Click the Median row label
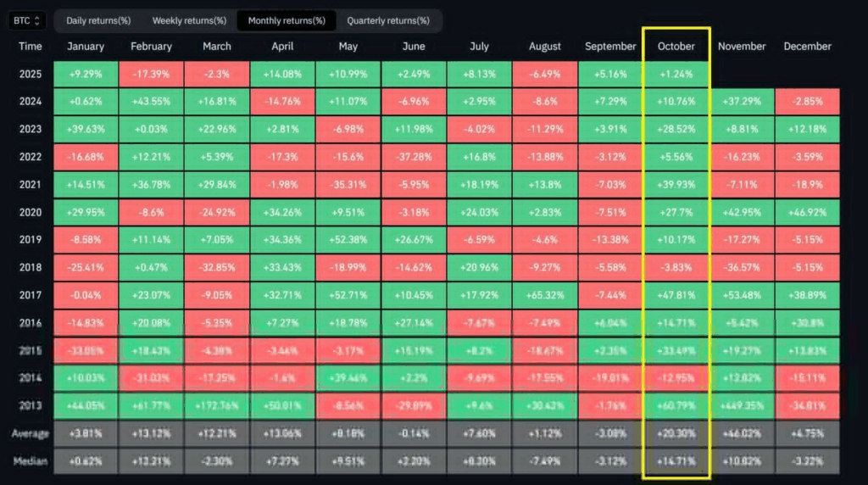This screenshot has height=485, width=868. coord(30,461)
